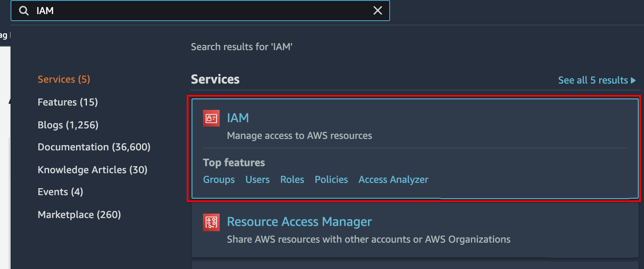Open the IAM service link
The width and height of the screenshot is (644, 269).
point(238,118)
